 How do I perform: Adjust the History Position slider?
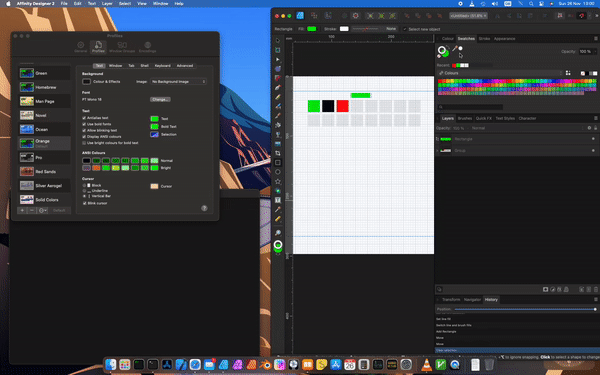525,309
